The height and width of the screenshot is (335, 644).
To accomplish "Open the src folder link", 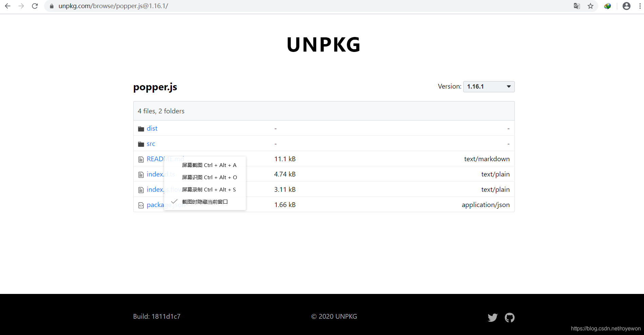I will click(151, 144).
